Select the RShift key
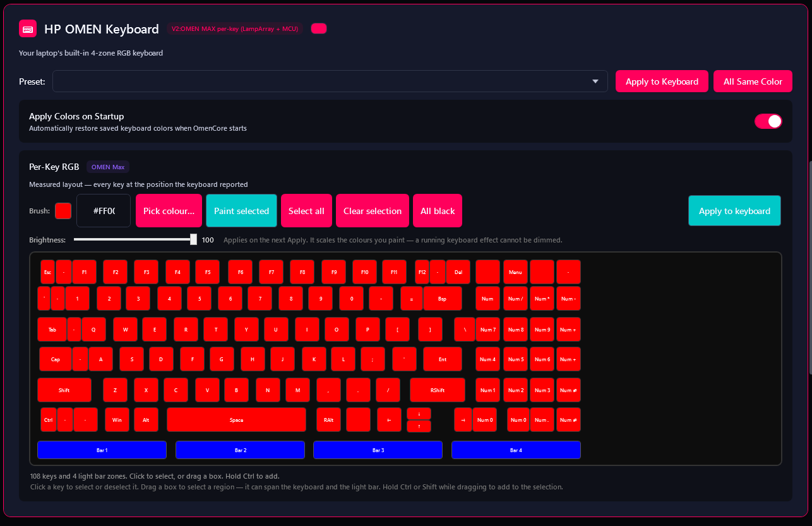Image resolution: width=812 pixels, height=526 pixels. click(x=438, y=390)
